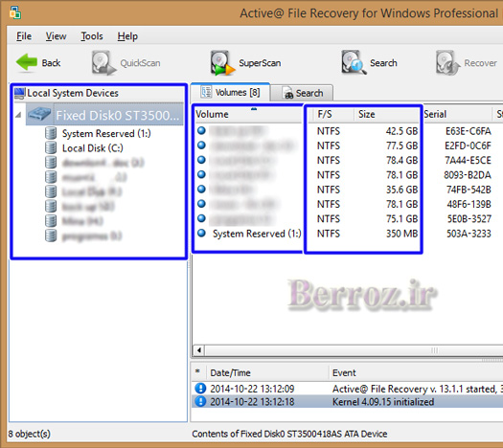Screen dimensions: 503x448
Task: Open the File menu
Action: click(24, 36)
